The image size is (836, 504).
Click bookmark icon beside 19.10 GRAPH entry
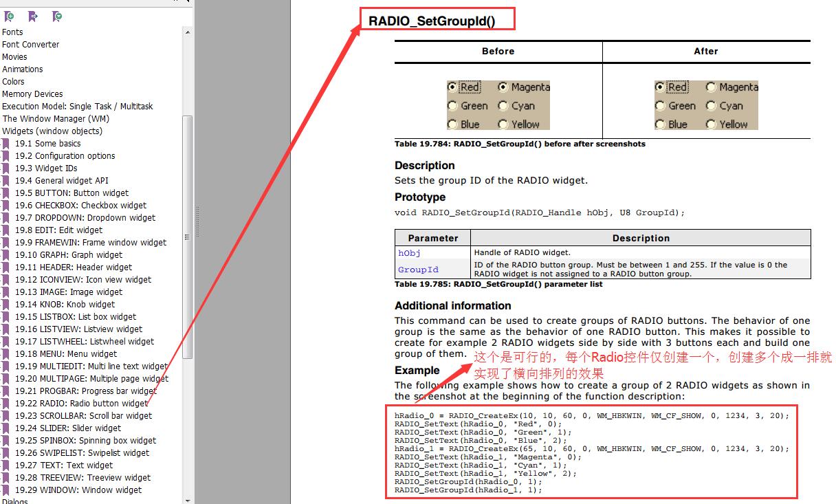pyautogui.click(x=6, y=255)
